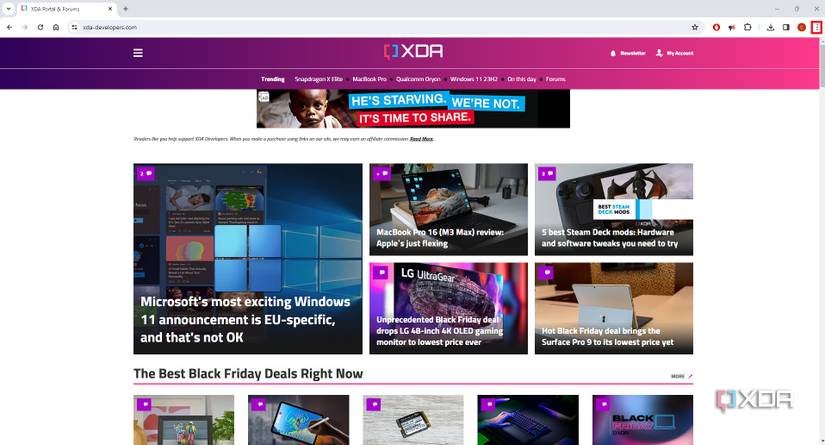Click Read More affiliate disclosure link
Viewport: 825px width, 445px height.
point(421,139)
